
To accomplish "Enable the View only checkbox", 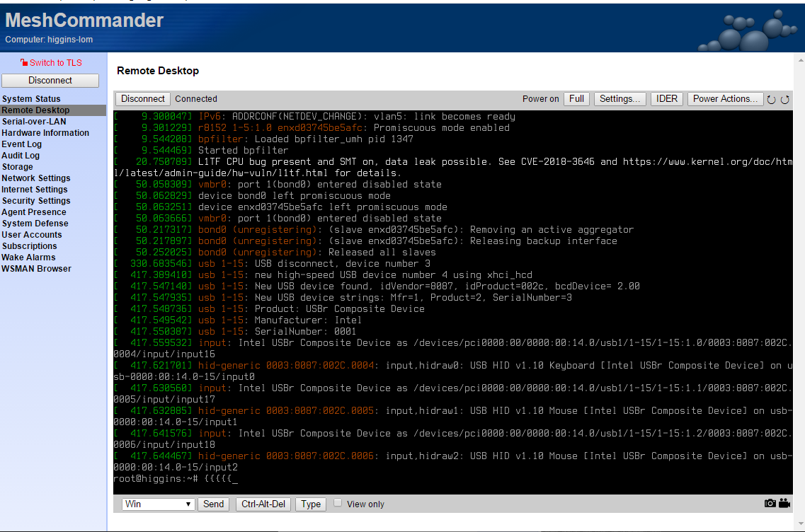I will pos(337,503).
